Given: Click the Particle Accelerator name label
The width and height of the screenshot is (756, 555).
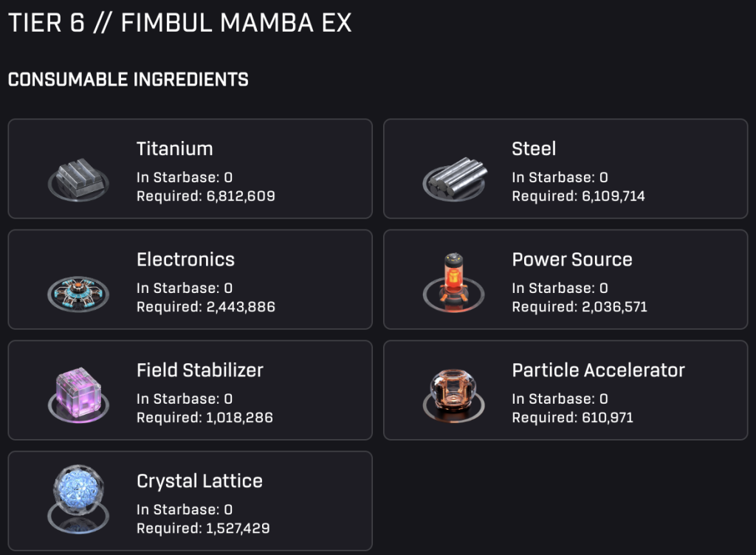Looking at the screenshot, I should point(598,370).
